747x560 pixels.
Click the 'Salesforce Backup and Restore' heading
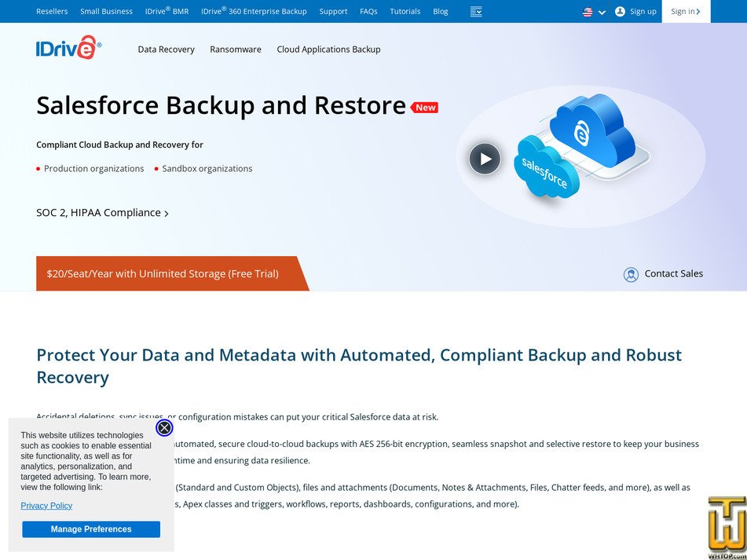[221, 106]
